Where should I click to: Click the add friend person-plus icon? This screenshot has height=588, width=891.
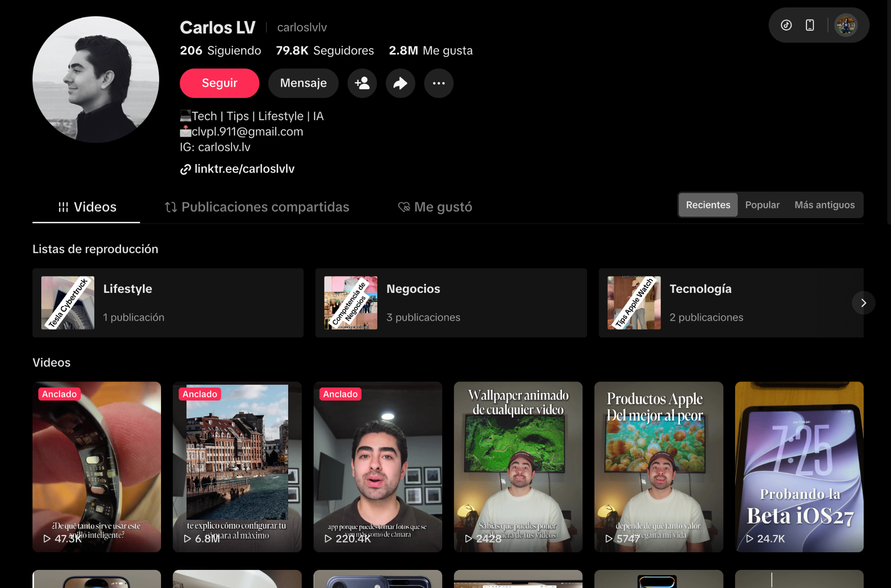(x=362, y=83)
